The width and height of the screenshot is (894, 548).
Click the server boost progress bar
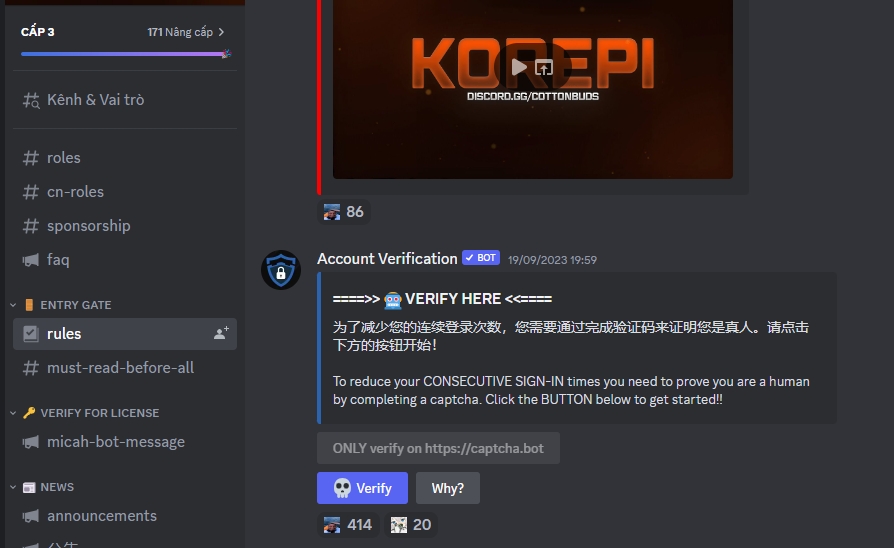(125, 54)
